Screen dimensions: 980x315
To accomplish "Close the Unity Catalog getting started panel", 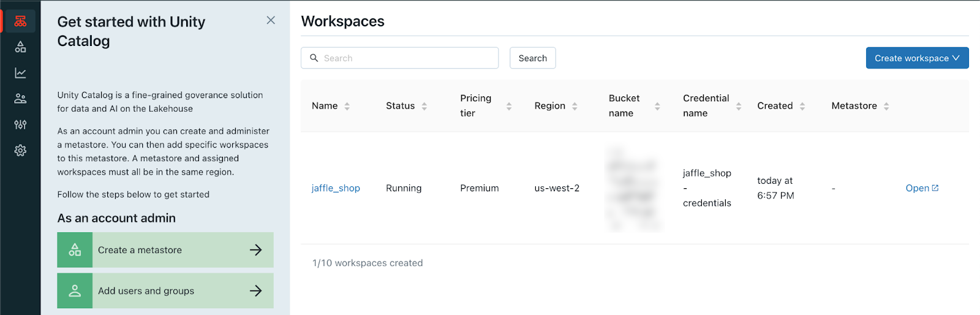I will 271,20.
